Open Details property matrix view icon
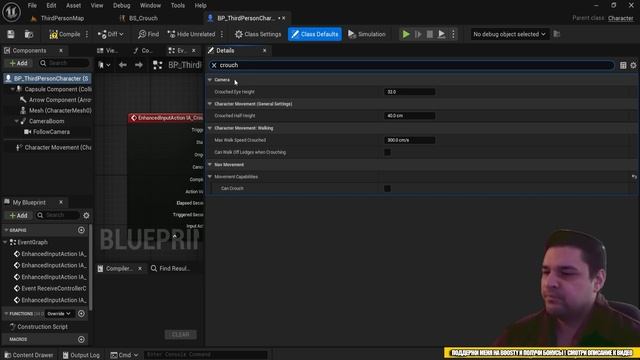 point(623,65)
